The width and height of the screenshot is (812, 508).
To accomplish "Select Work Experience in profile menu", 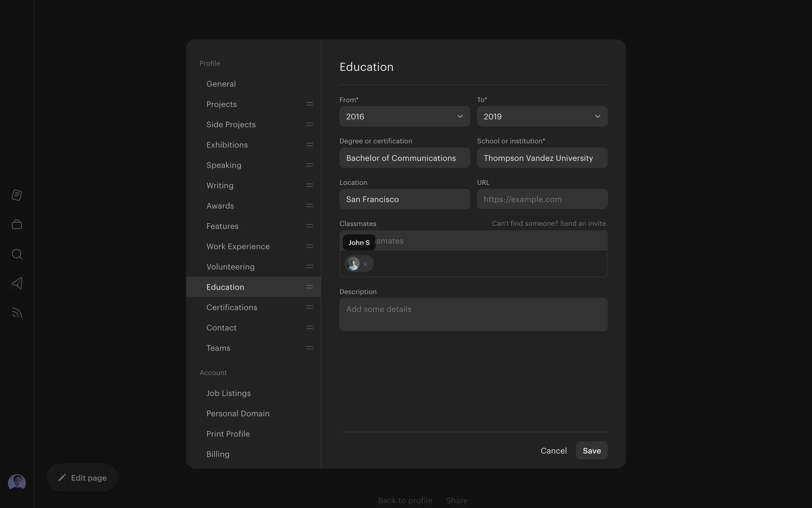I will pos(238,246).
